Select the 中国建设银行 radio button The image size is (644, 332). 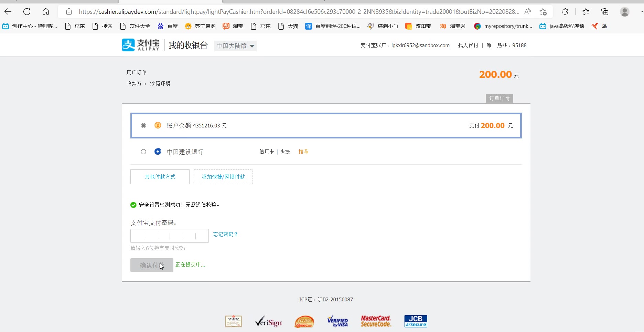[143, 152]
